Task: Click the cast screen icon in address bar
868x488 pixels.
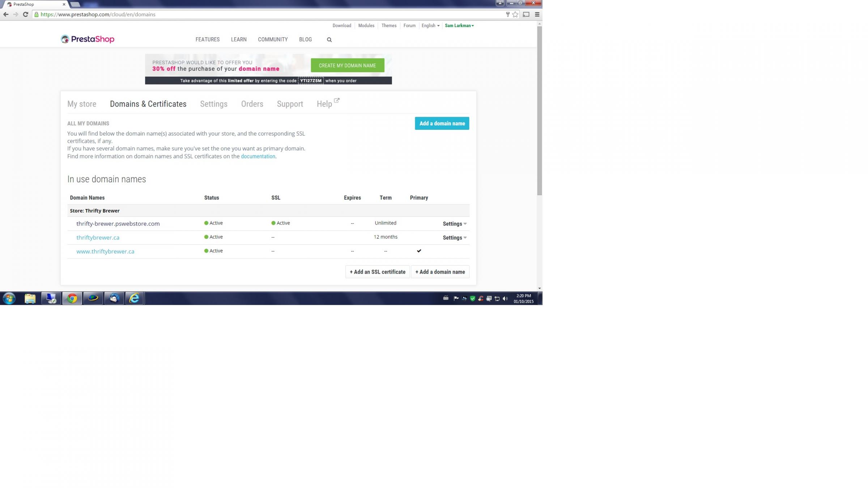Action: coord(526,14)
